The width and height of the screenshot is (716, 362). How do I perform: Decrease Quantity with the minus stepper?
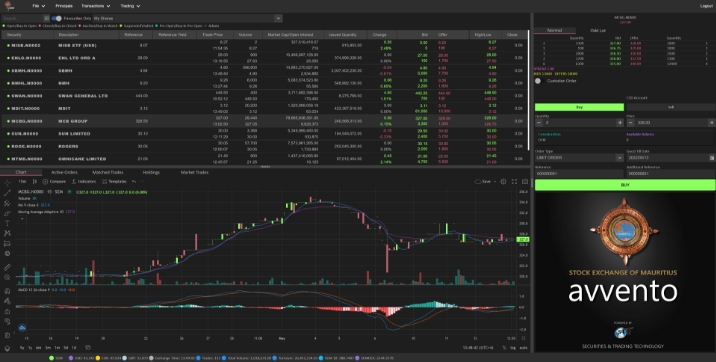pyautogui.click(x=539, y=123)
